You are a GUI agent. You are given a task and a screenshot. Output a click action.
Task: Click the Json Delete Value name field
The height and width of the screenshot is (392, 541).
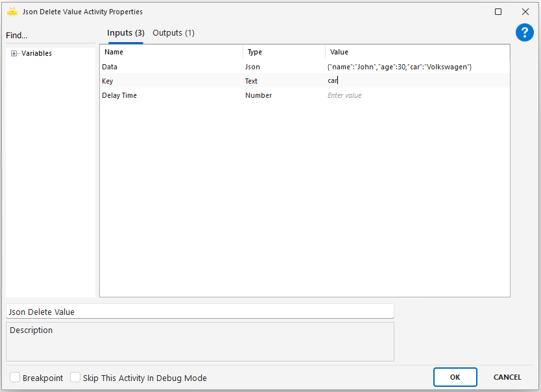[x=200, y=312]
